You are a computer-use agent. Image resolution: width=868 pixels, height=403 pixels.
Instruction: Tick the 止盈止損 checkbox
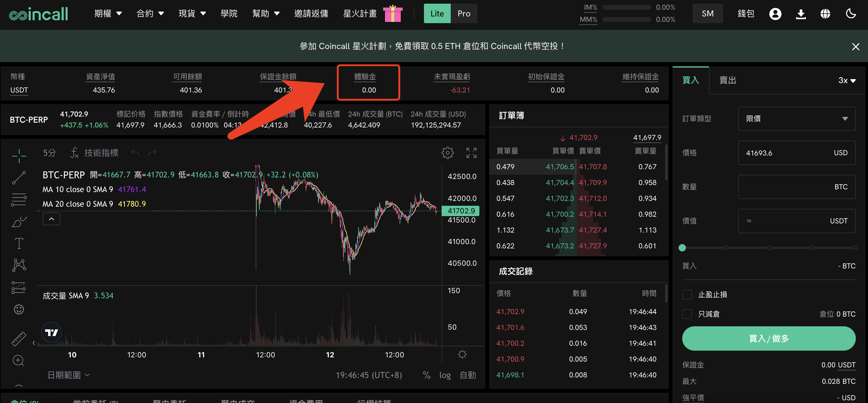pos(687,295)
